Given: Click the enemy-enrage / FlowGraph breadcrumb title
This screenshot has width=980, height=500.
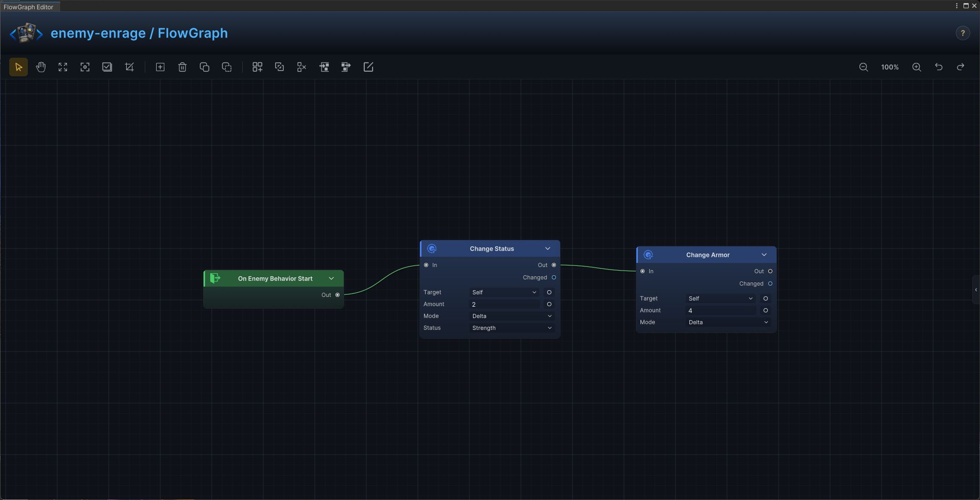Looking at the screenshot, I should [x=139, y=33].
